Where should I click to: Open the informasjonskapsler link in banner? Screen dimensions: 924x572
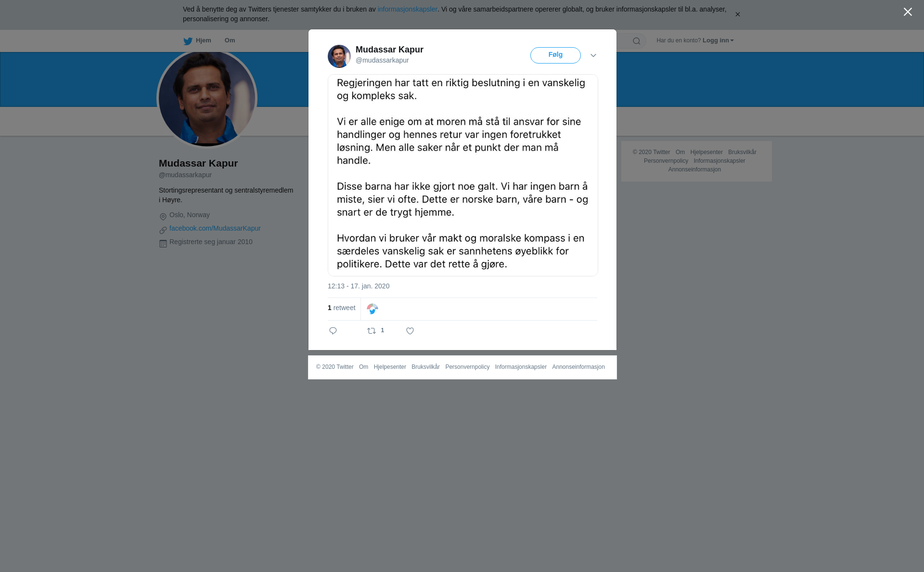pyautogui.click(x=407, y=9)
